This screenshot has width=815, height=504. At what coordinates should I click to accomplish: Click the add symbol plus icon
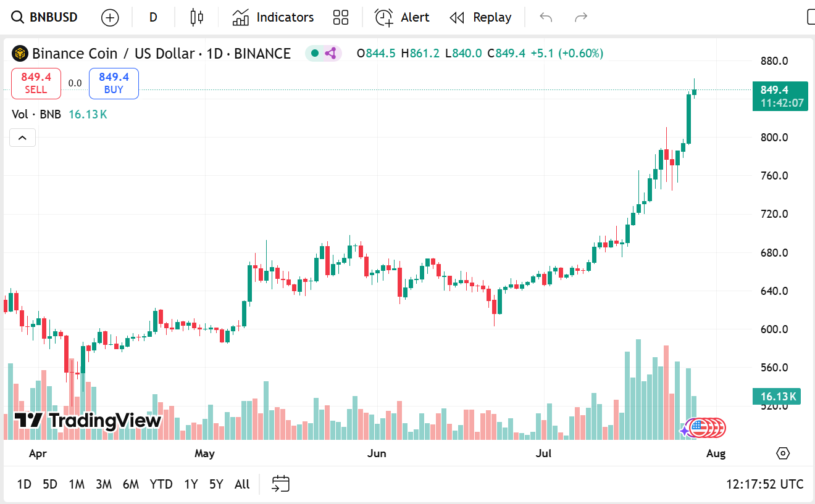[x=110, y=17]
